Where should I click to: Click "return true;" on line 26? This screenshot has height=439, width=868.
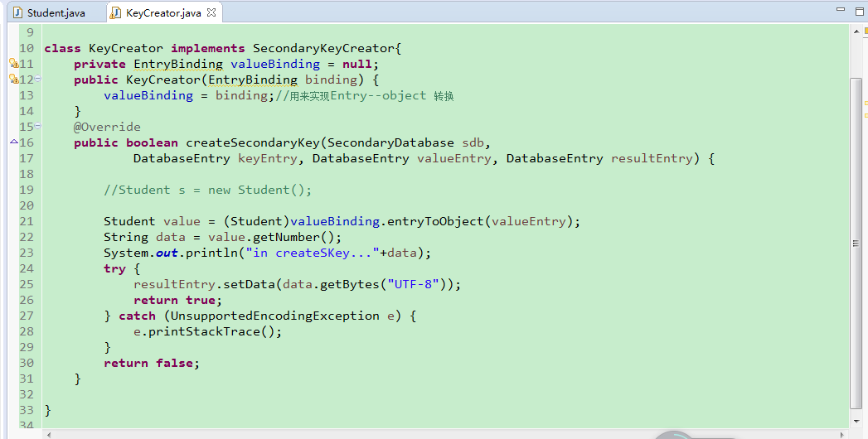(177, 300)
